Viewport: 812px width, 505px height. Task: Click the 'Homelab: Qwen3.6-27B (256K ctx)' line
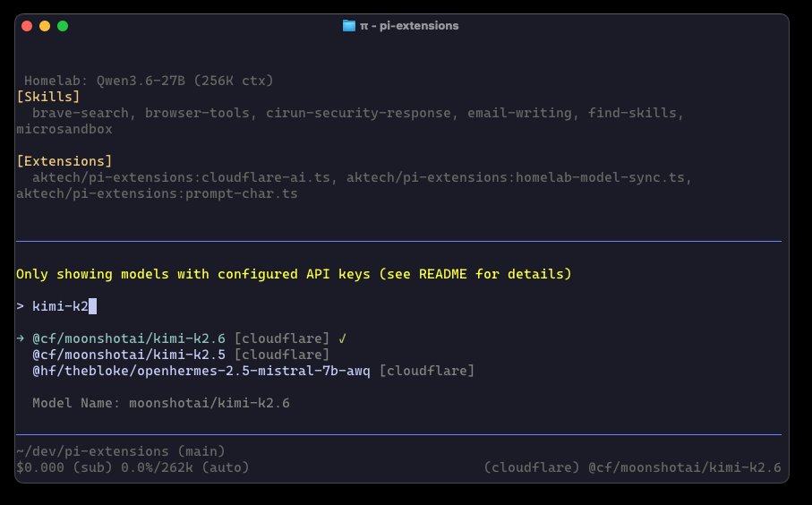(x=149, y=81)
